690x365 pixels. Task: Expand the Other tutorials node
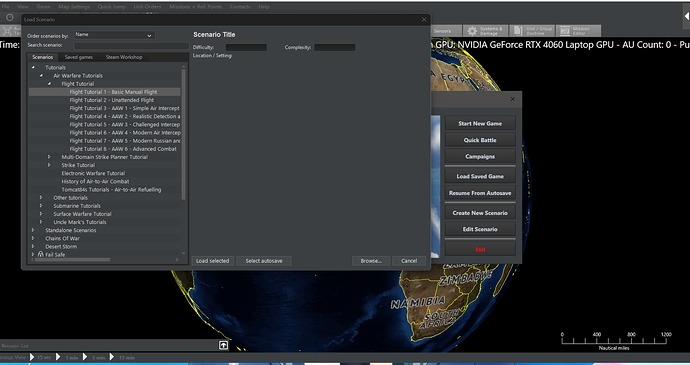(x=41, y=198)
